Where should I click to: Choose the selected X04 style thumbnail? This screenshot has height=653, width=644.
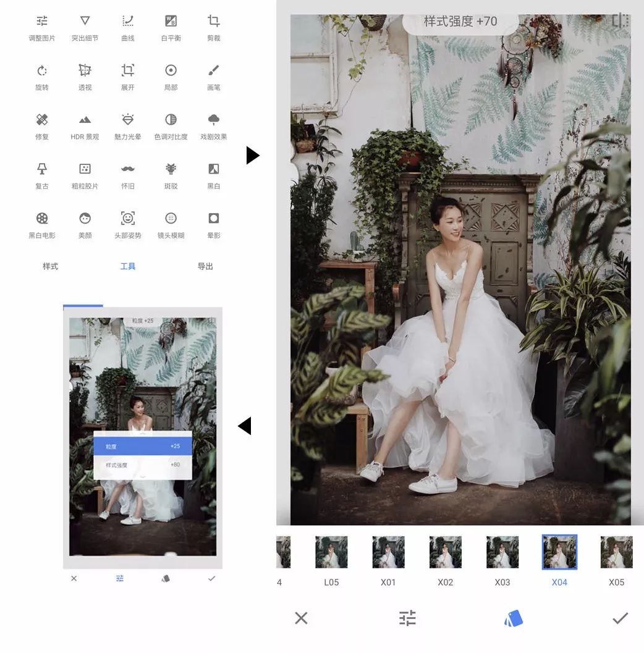pos(559,552)
